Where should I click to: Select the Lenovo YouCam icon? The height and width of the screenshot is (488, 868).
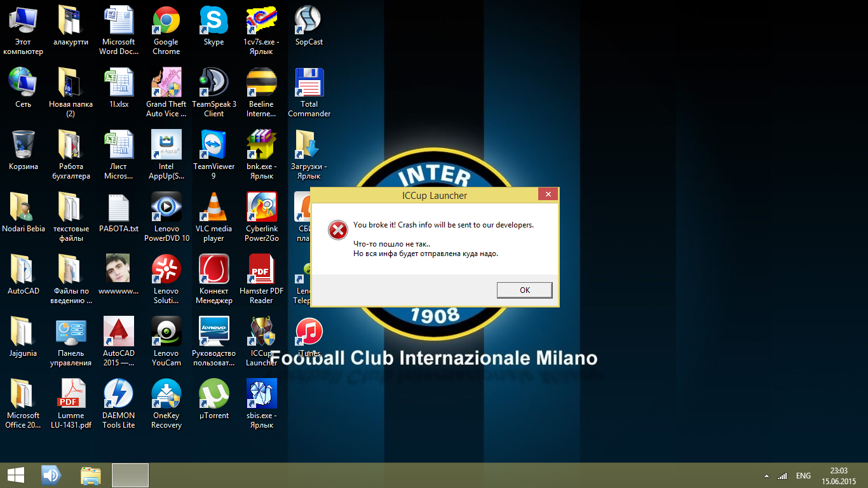[x=166, y=342]
